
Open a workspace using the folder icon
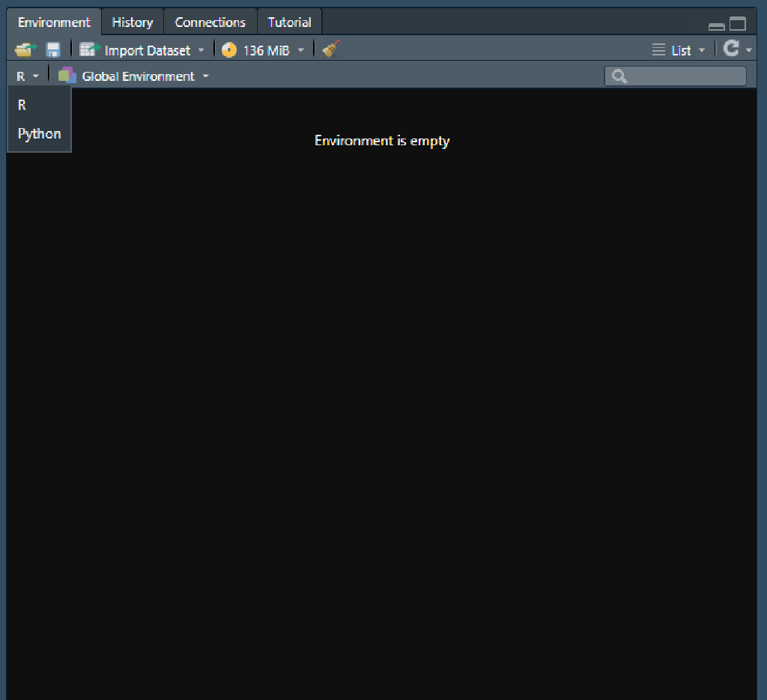point(24,49)
